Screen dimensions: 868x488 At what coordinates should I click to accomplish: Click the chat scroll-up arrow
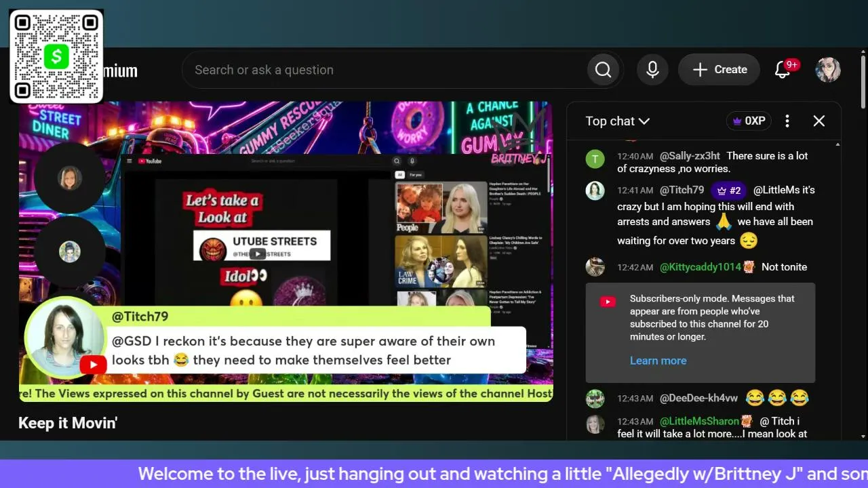coord(838,144)
